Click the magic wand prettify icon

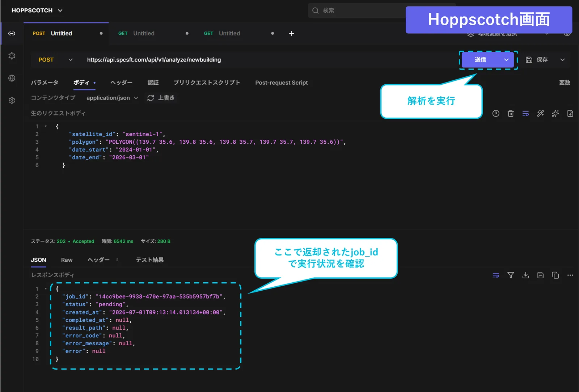pos(540,114)
